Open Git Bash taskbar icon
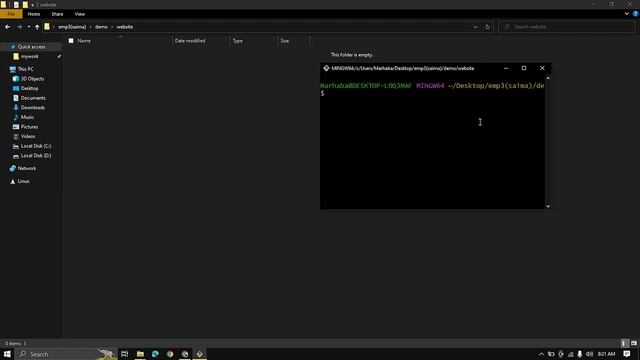 click(200, 354)
